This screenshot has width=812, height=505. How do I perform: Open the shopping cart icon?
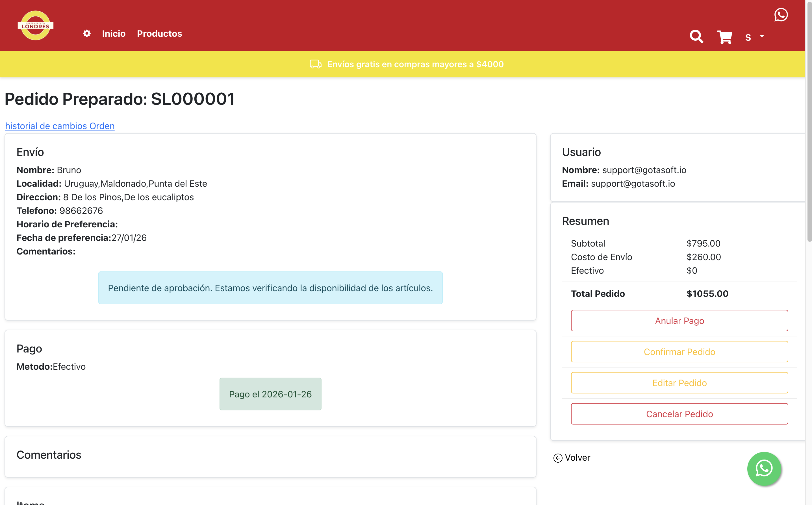tap(724, 37)
